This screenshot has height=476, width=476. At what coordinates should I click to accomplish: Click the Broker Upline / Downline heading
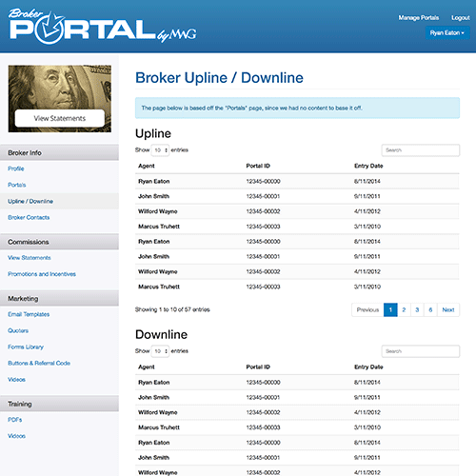coord(219,78)
